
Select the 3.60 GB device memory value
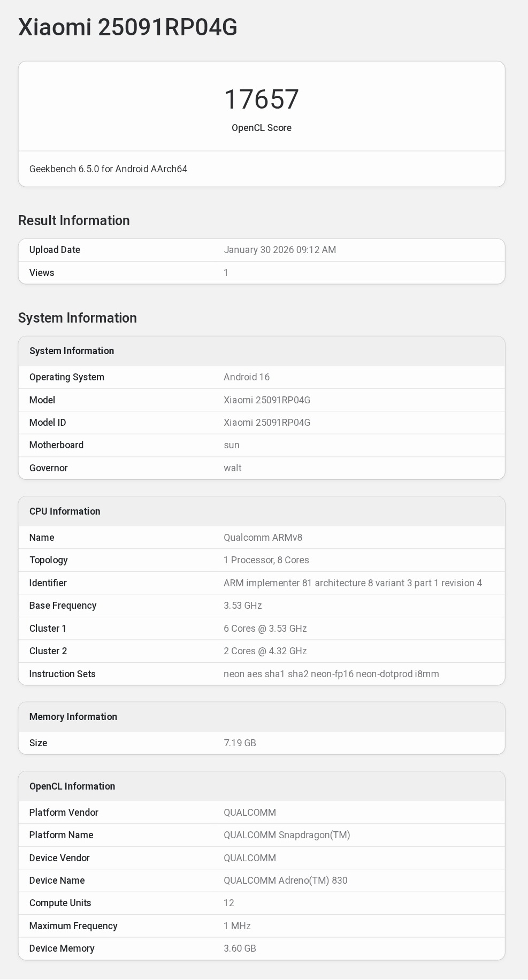click(x=240, y=948)
